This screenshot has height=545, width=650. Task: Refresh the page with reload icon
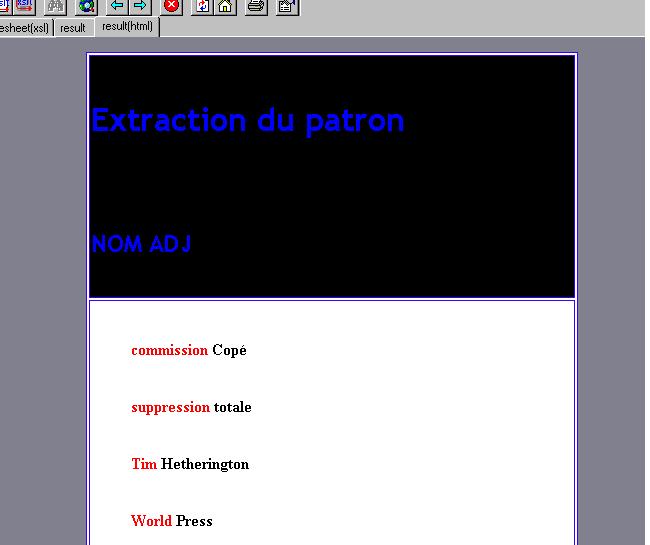pos(202,6)
